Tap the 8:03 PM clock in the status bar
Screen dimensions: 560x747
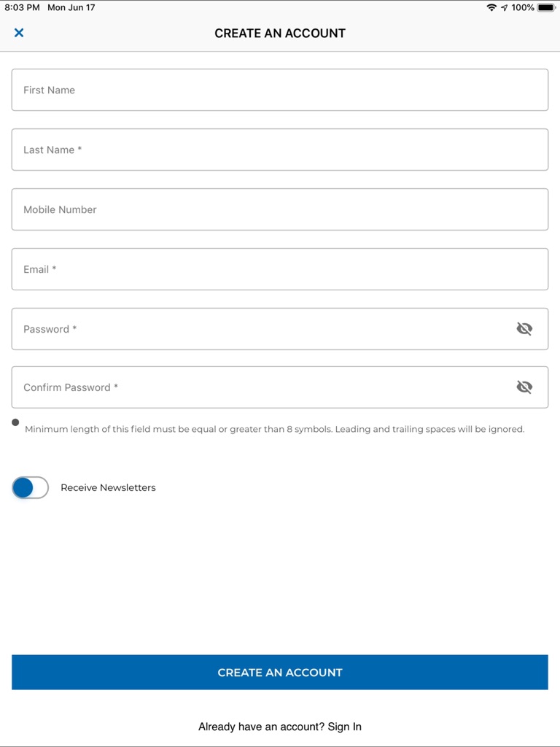(x=22, y=7)
